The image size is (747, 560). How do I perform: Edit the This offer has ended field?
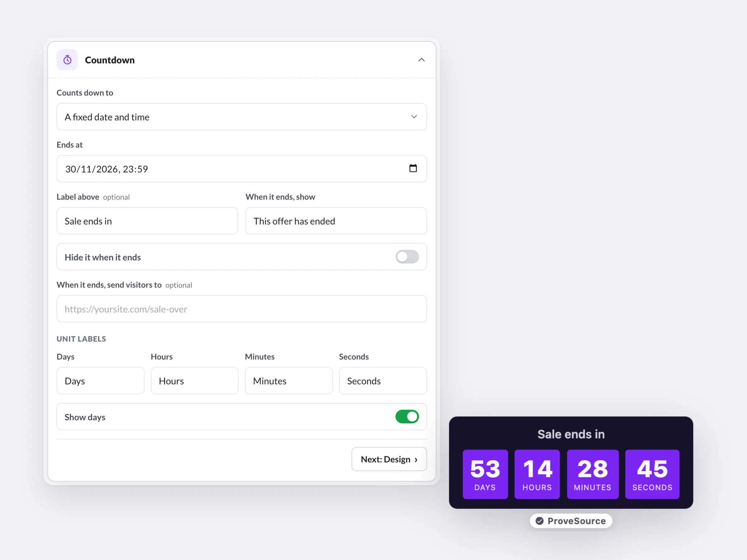click(336, 221)
